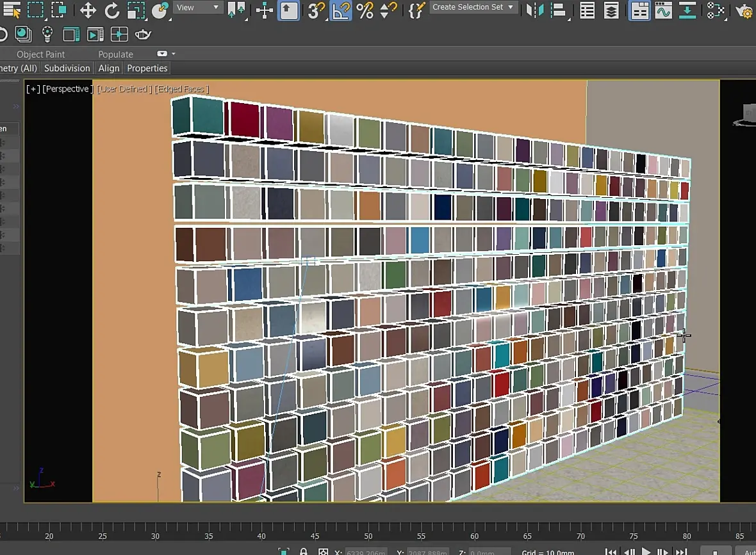Open the [Perspective] viewport label menu
756x555 pixels.
68,89
